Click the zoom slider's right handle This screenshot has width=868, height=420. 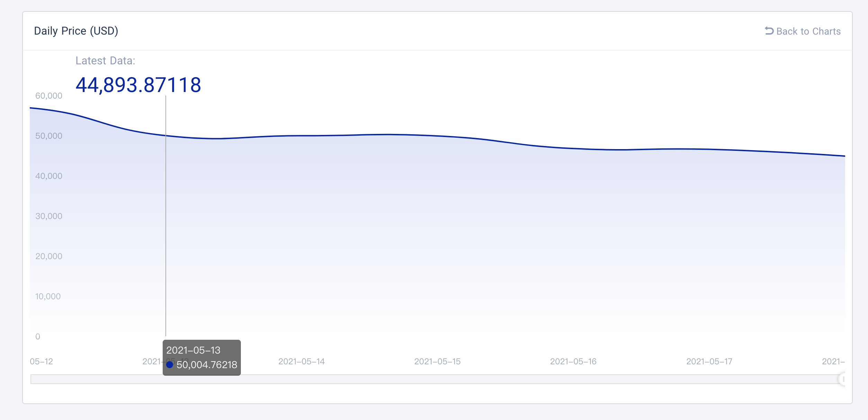click(x=843, y=379)
